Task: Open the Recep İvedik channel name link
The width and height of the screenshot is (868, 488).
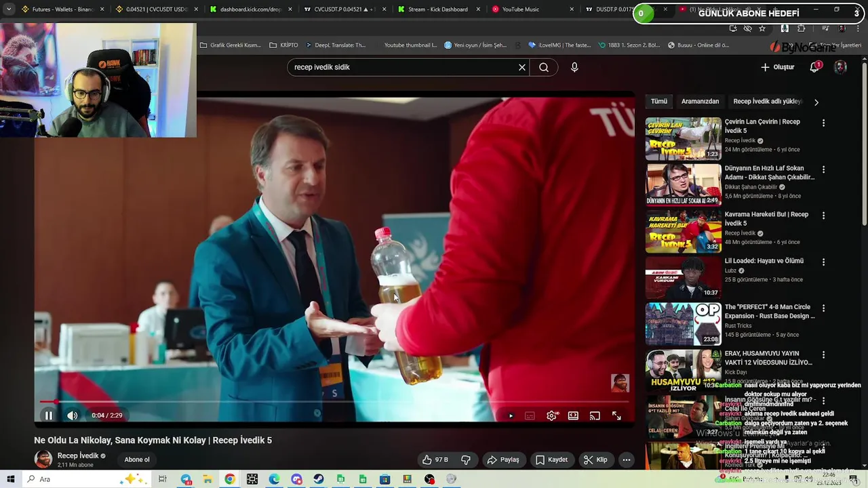Action: [78, 455]
